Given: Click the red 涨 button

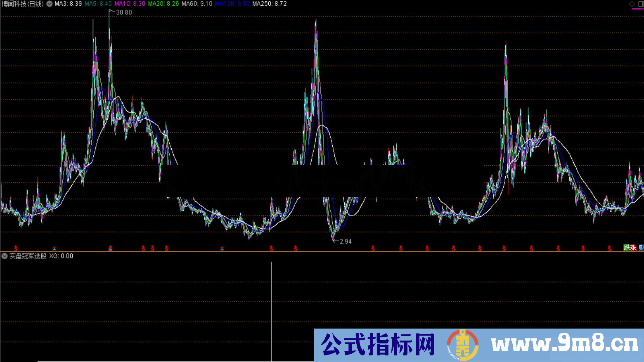Looking at the screenshot, I should [x=633, y=248].
